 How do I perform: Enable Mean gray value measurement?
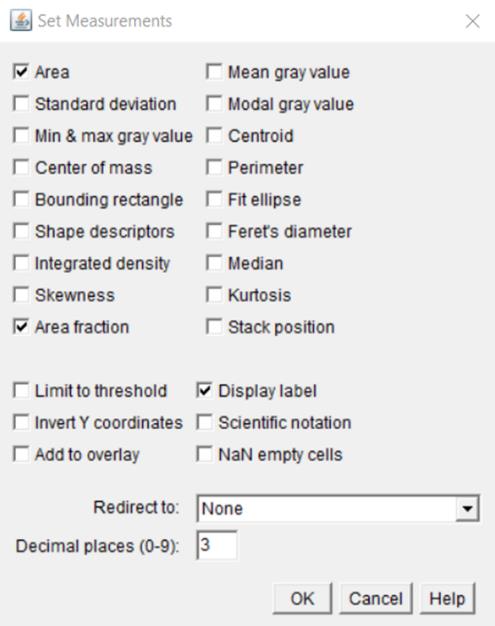tap(214, 72)
